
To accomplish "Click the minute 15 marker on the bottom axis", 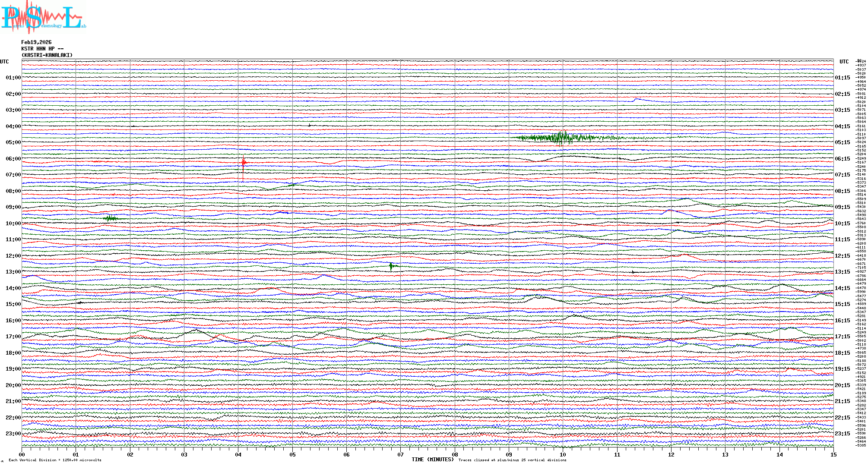I will [833, 455].
